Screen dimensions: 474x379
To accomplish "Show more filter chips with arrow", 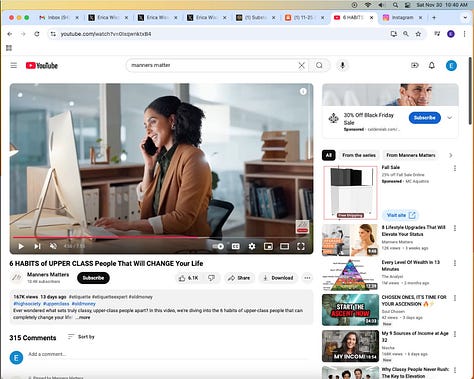I will [451, 155].
